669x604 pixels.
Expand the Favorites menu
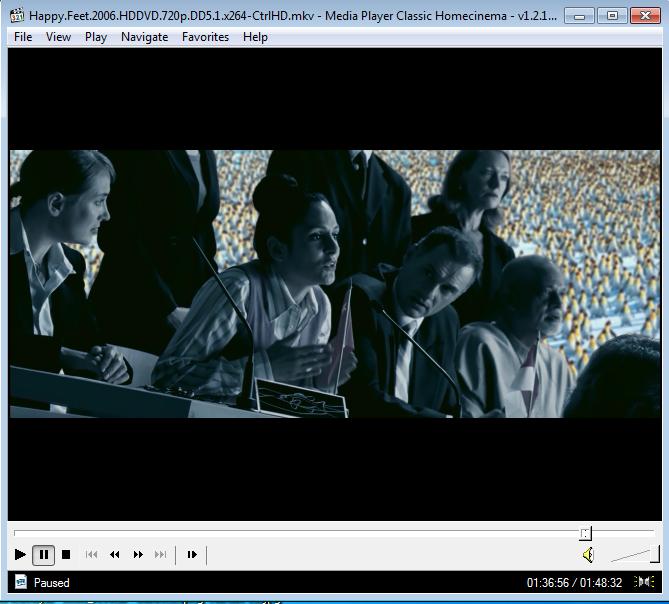pyautogui.click(x=205, y=37)
